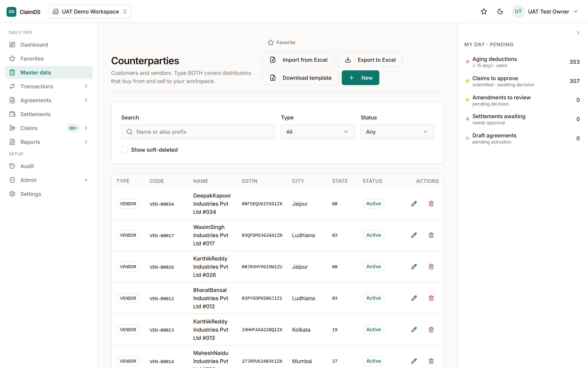
Task: Open the UAT Demo Workspace switcher
Action: pos(90,11)
